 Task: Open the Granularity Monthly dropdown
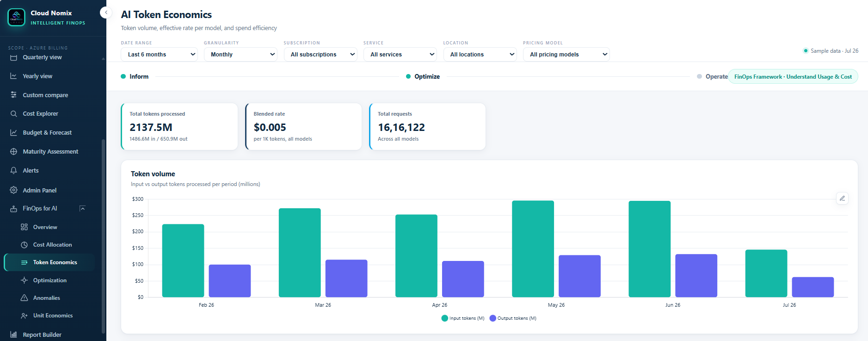coord(240,54)
